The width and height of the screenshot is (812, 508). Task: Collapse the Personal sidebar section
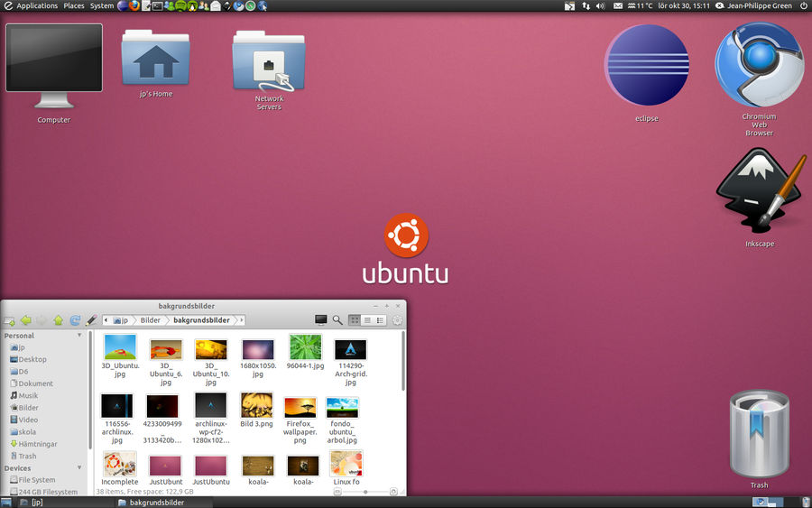79,335
